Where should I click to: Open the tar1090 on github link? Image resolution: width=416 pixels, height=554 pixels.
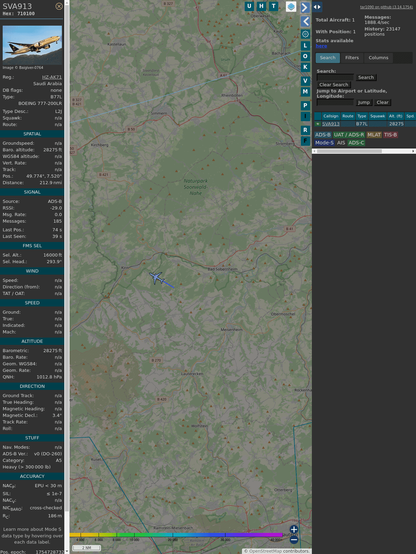[386, 7]
